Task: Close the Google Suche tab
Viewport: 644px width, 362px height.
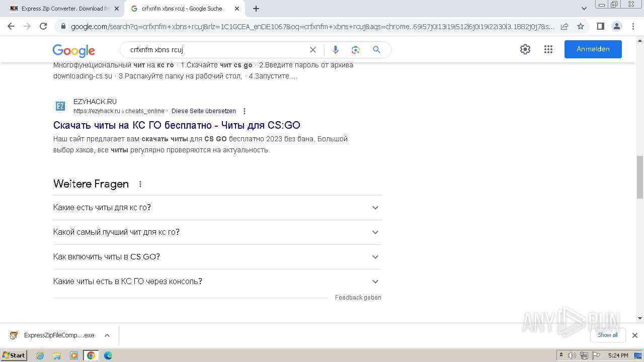Action: (237, 9)
